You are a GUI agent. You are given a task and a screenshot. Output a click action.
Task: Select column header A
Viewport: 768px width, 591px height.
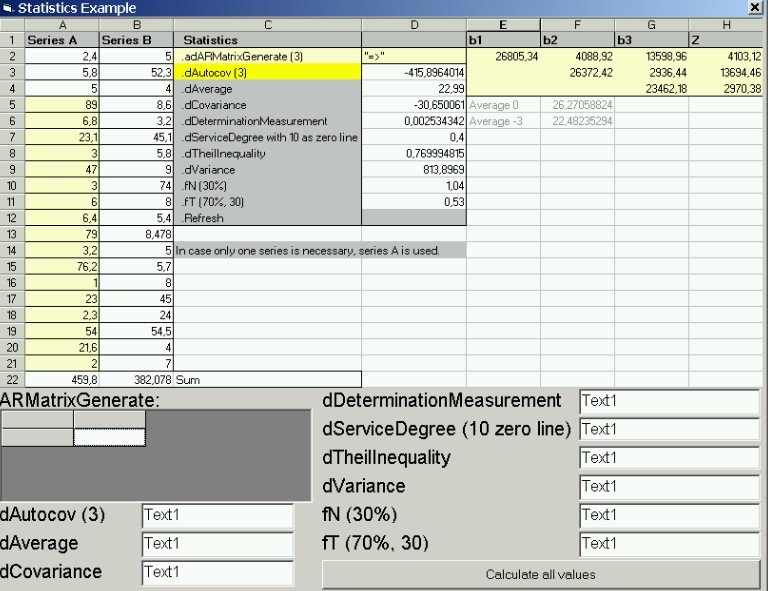click(62, 25)
